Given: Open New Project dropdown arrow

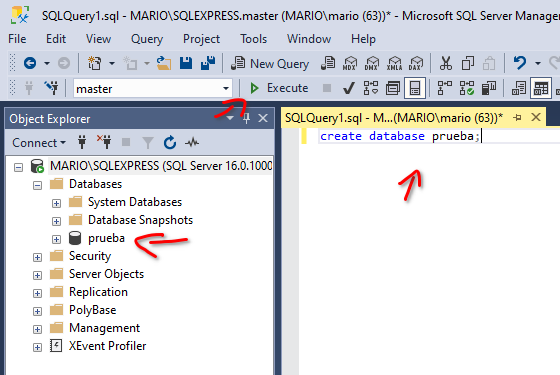Looking at the screenshot, I should 112,64.
